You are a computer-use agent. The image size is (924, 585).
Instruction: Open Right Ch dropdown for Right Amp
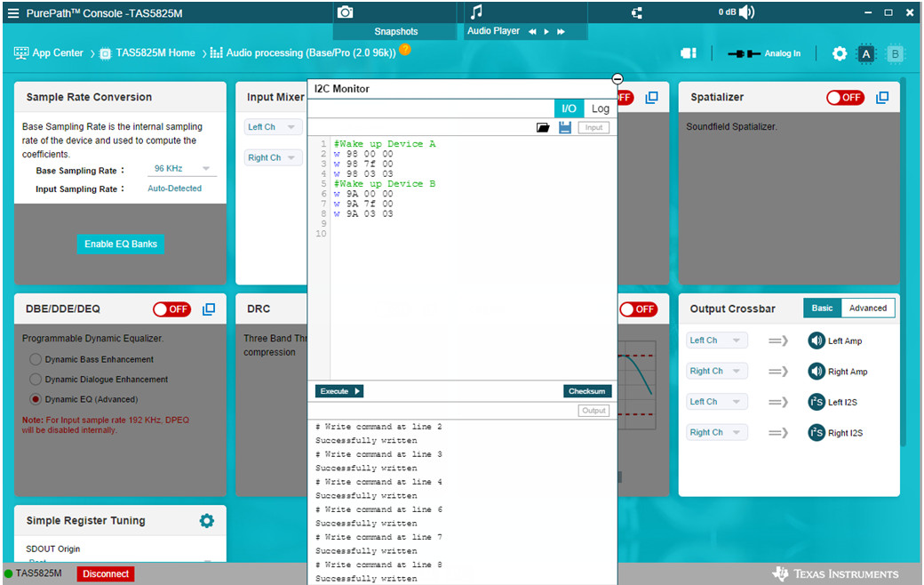(717, 371)
